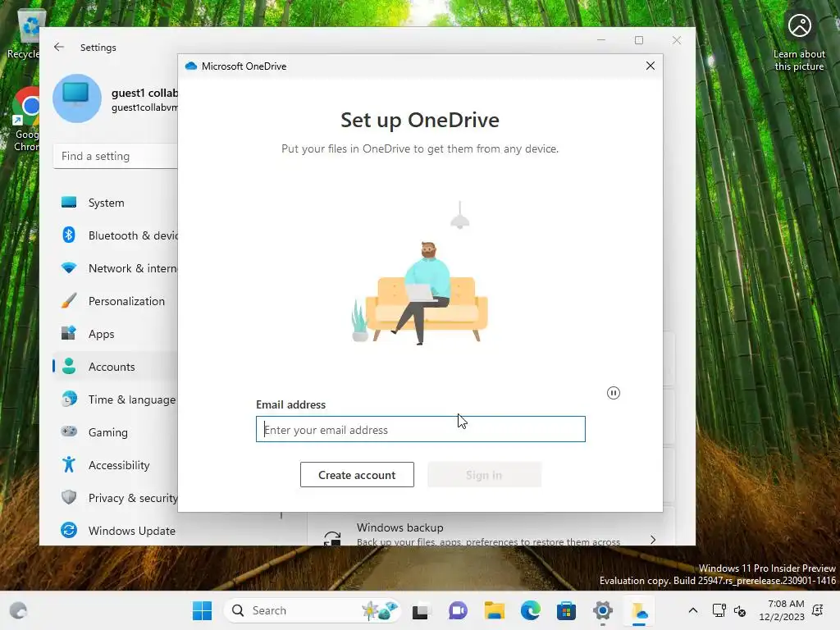The width and height of the screenshot is (840, 630).
Task: Click the Gaming controller icon
Action: (x=69, y=431)
